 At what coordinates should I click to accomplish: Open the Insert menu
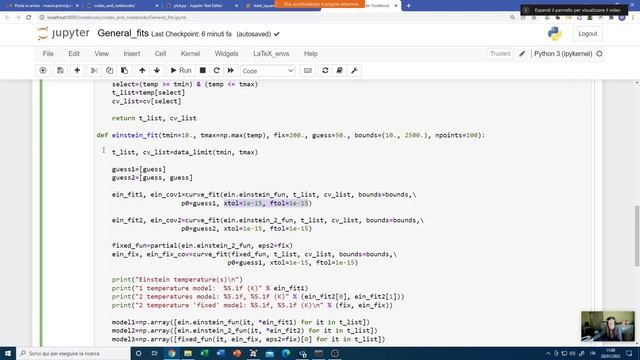(132, 53)
